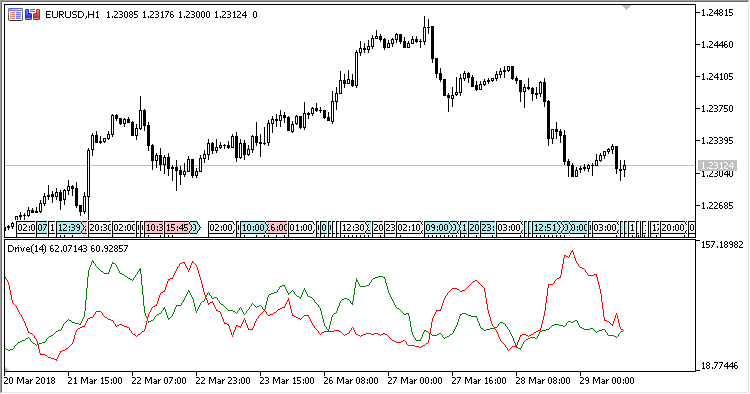The height and width of the screenshot is (394, 750).
Task: Click the table-style icon beside EURUSD,H1
Action: [x=15, y=15]
